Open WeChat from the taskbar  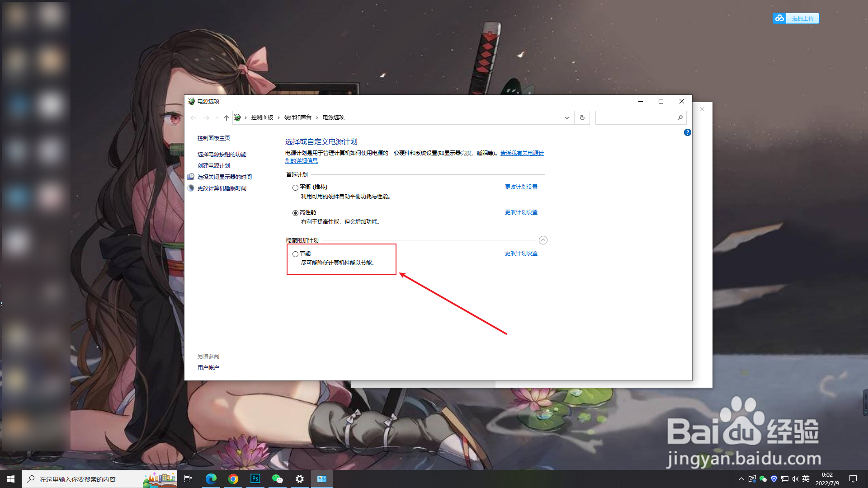point(277,479)
